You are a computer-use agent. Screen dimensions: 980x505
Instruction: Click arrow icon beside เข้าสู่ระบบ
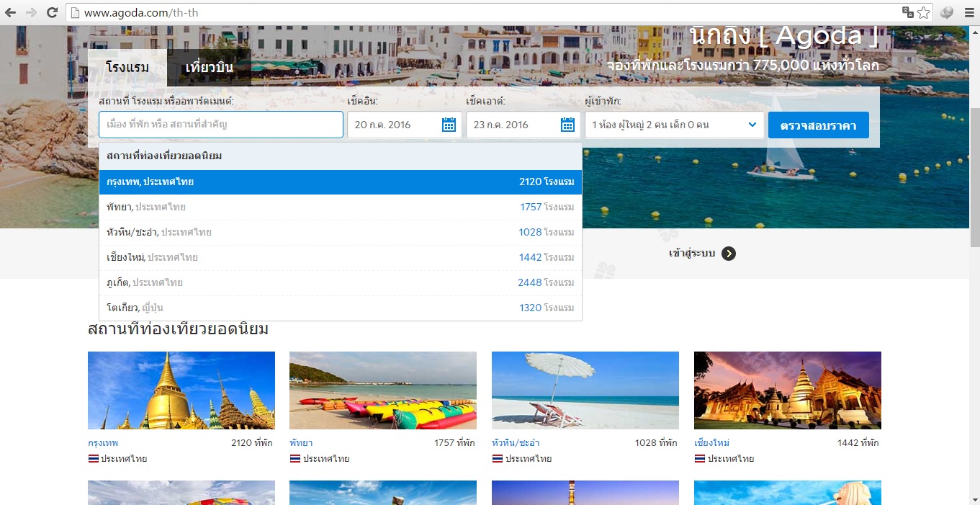coord(729,254)
